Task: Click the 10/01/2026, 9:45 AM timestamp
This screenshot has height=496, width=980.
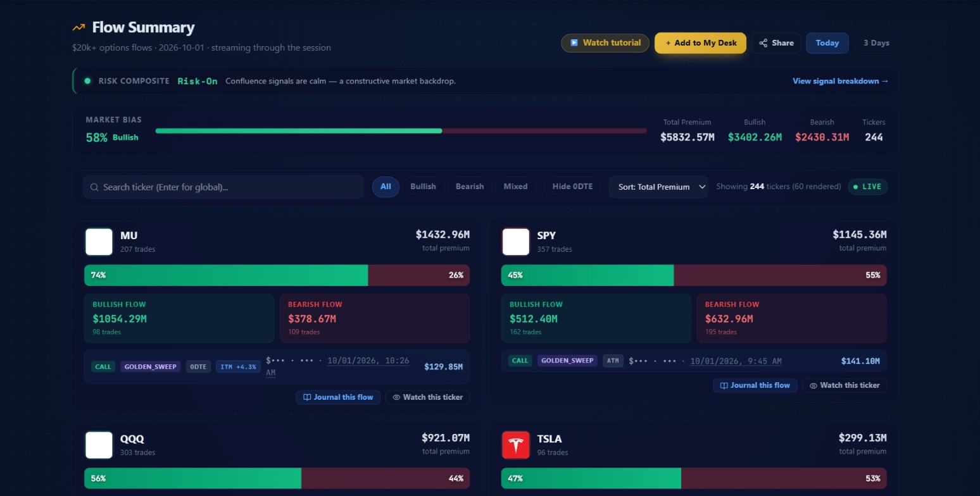Action: [x=736, y=361]
